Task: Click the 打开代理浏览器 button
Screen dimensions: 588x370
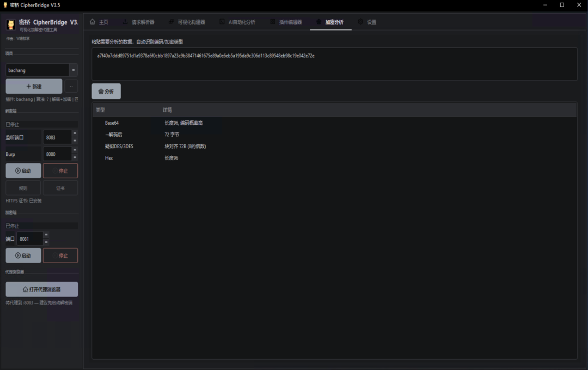Action: coord(41,289)
